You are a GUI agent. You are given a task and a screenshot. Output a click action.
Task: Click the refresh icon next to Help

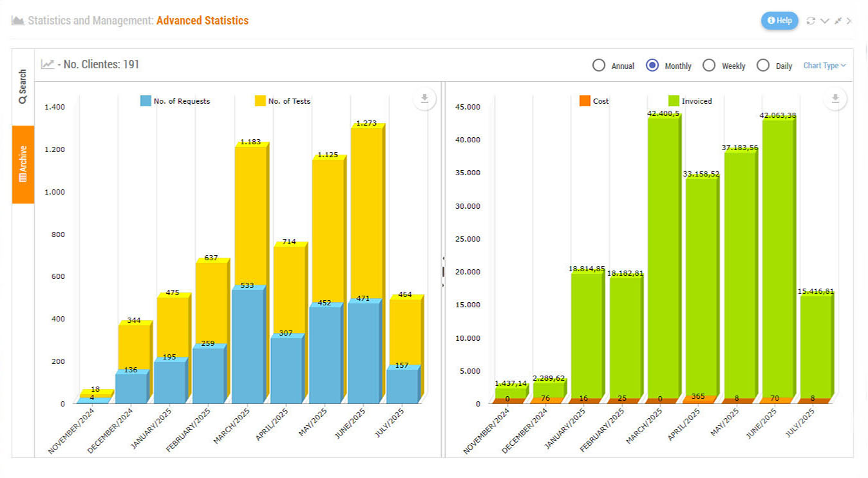tap(811, 21)
